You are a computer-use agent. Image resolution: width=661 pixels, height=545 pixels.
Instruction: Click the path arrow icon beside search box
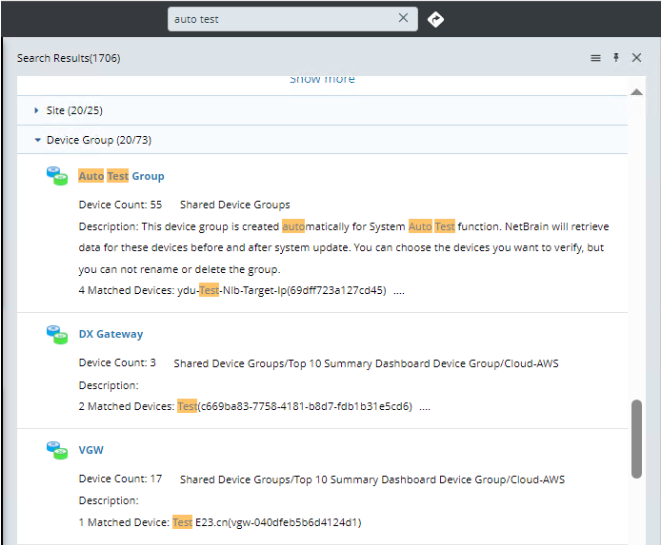pos(435,19)
